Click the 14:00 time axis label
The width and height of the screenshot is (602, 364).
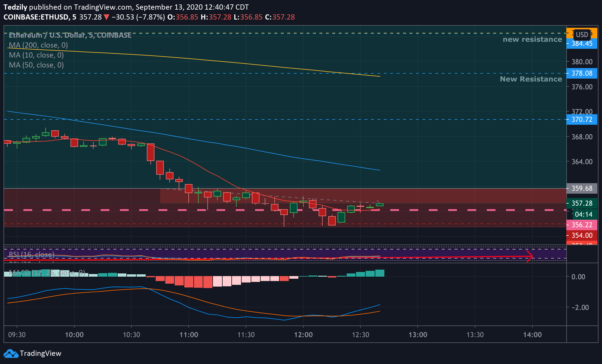(532, 335)
